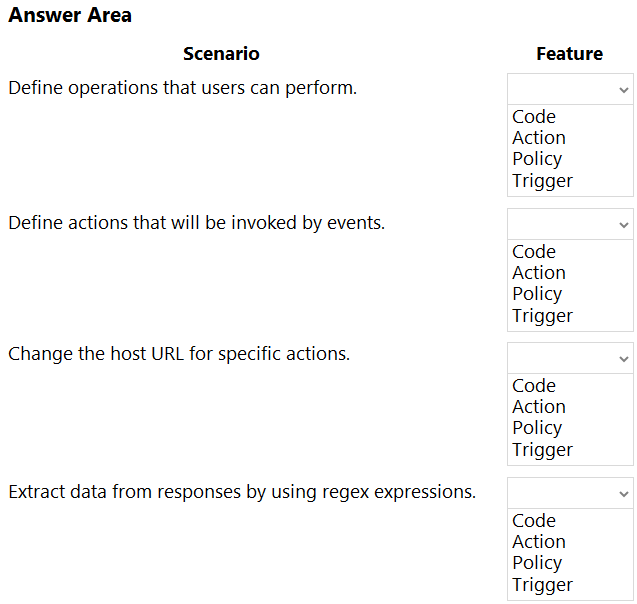Choose Policy in the first feature list

[537, 159]
